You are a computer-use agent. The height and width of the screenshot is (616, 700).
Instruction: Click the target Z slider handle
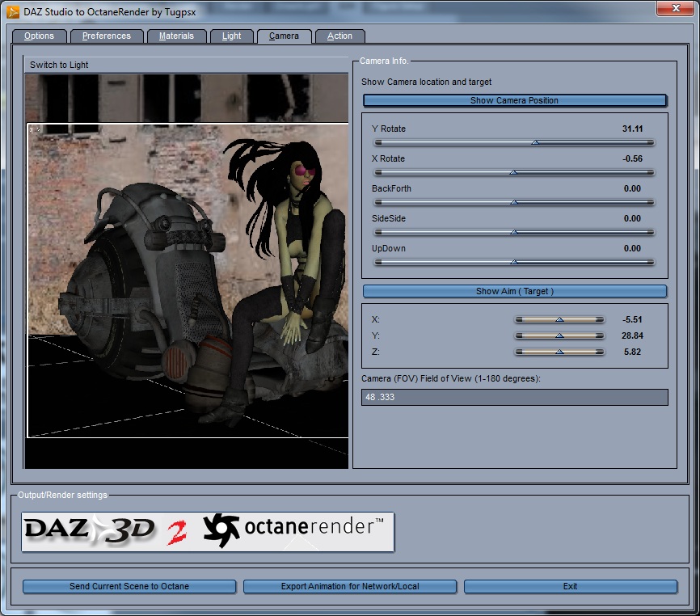559,352
